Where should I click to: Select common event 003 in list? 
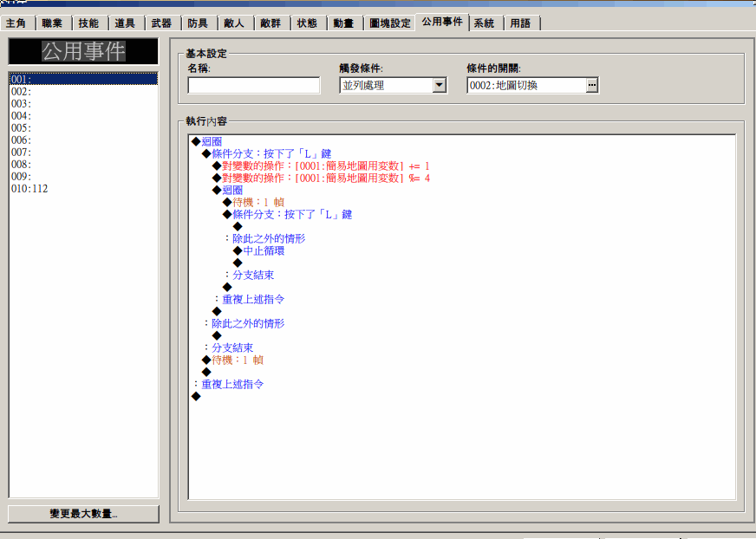click(x=83, y=104)
